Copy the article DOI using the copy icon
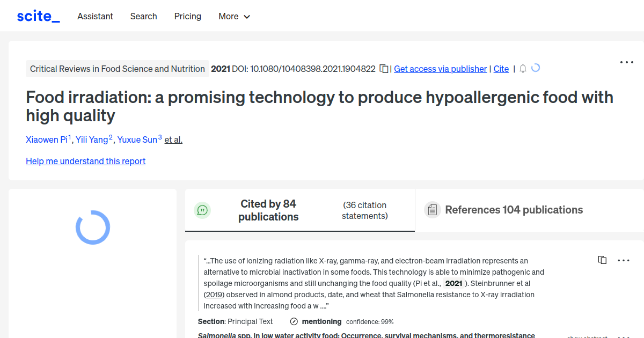The width and height of the screenshot is (644, 338). click(x=384, y=69)
